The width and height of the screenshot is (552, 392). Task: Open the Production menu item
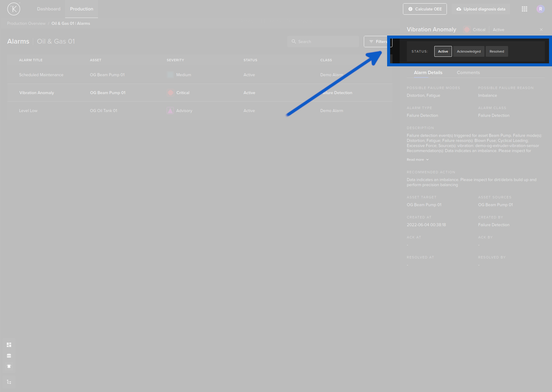tap(81, 9)
